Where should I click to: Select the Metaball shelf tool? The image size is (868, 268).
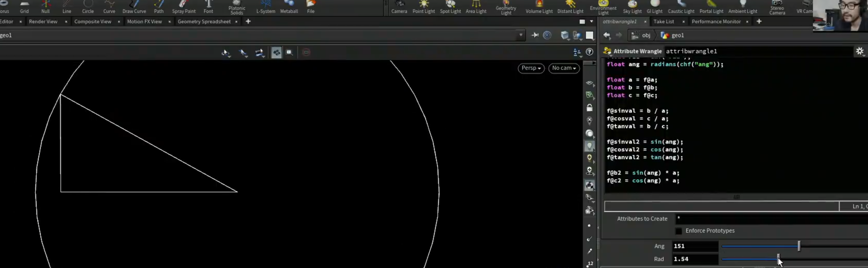289,7
